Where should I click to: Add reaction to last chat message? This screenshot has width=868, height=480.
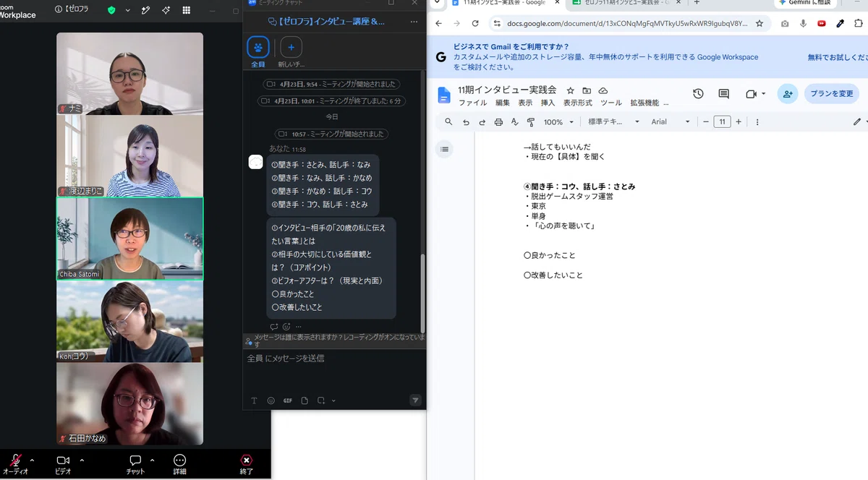pos(286,327)
